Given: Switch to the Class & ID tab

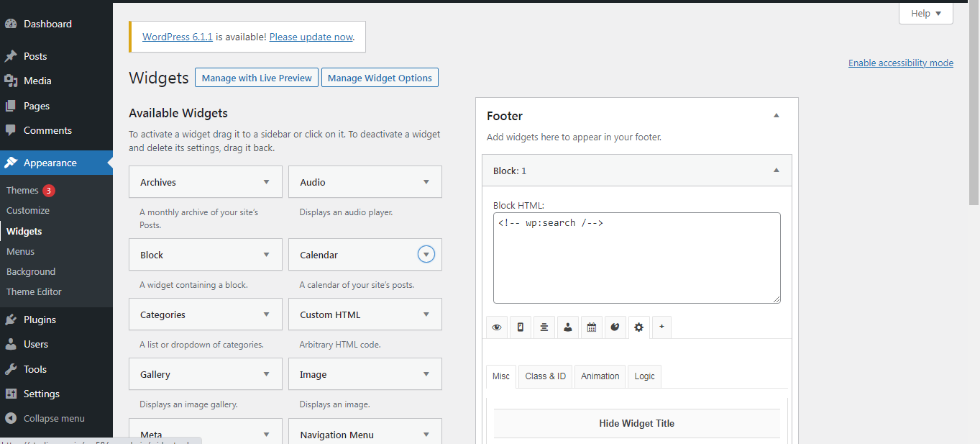Looking at the screenshot, I should [x=545, y=376].
